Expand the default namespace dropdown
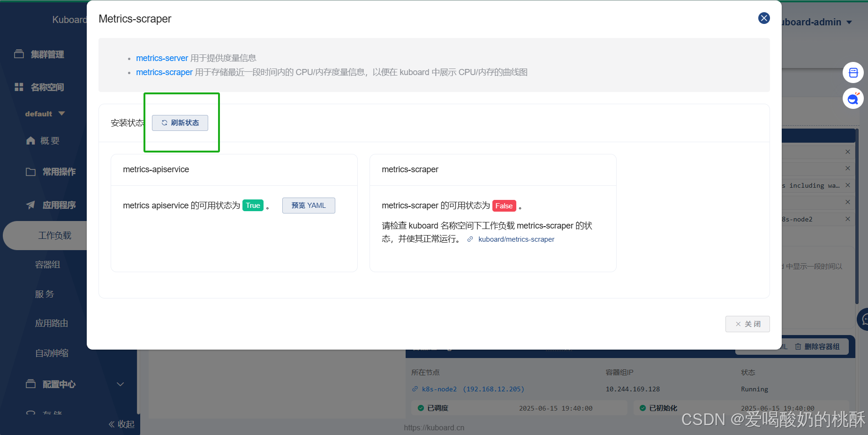The image size is (868, 435). (45, 114)
